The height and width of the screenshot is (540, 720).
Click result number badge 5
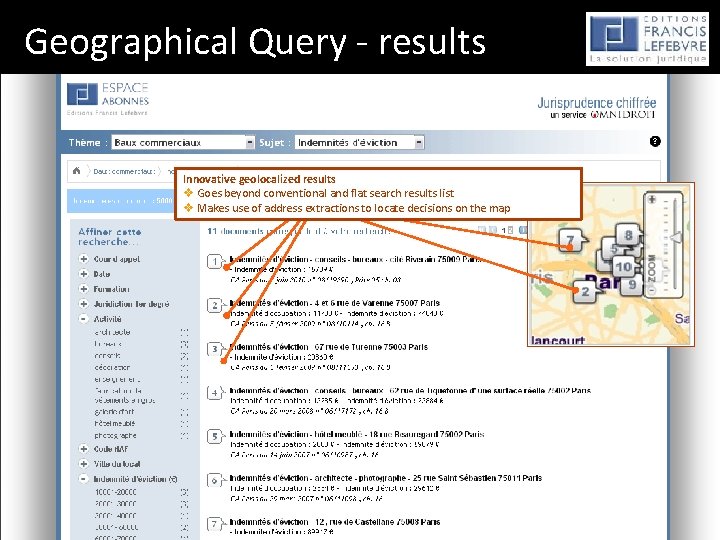tap(215, 436)
